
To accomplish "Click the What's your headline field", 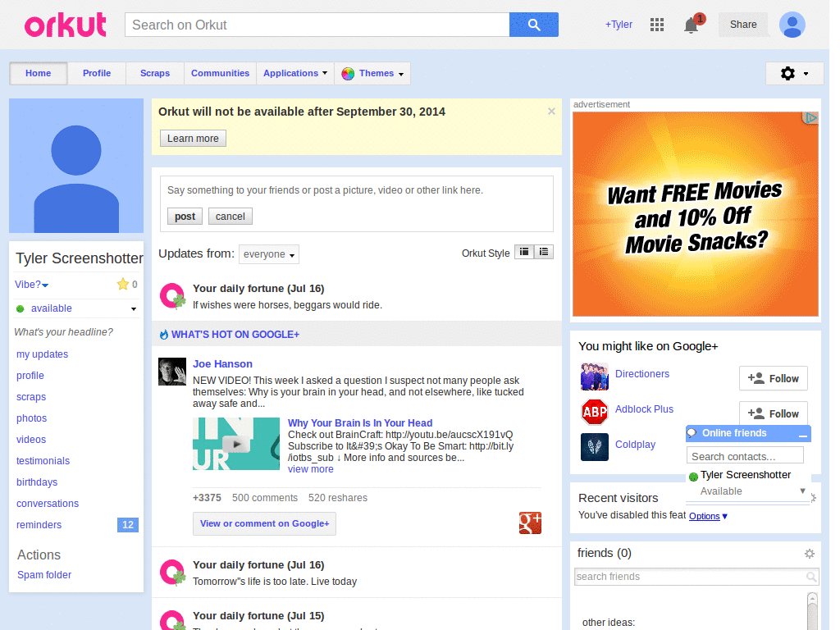I will 64,332.
